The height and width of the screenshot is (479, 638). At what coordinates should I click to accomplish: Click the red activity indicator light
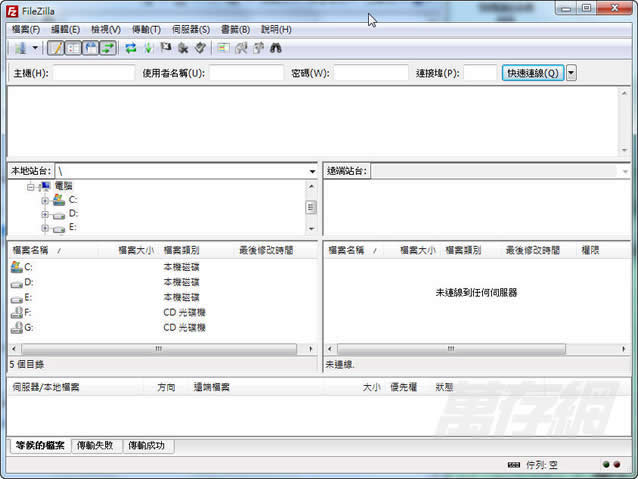pyautogui.click(x=617, y=464)
